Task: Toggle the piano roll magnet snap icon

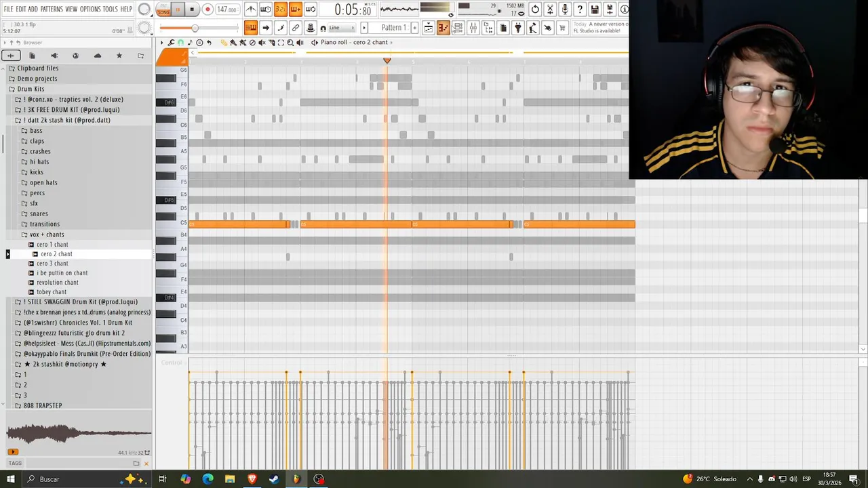Action: [x=180, y=43]
